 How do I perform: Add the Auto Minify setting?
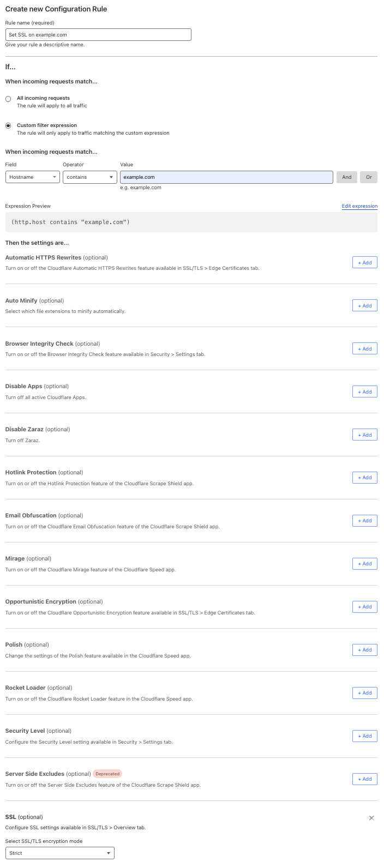click(x=365, y=306)
